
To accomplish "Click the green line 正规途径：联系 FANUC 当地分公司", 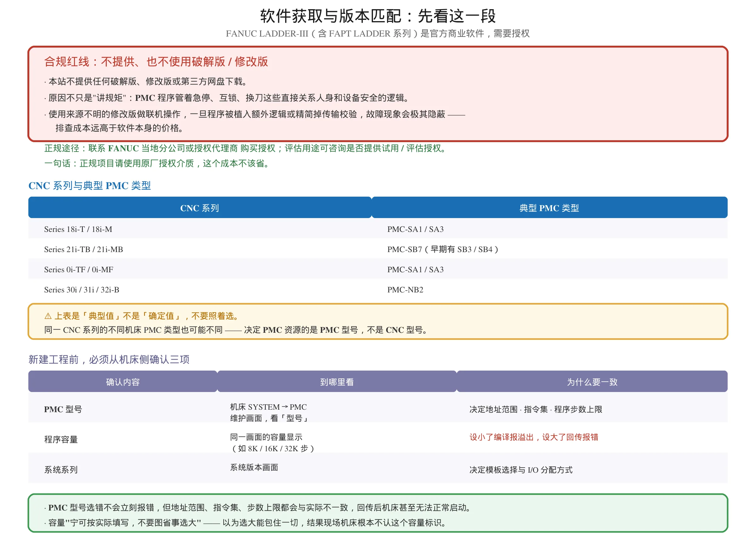I will [x=246, y=148].
